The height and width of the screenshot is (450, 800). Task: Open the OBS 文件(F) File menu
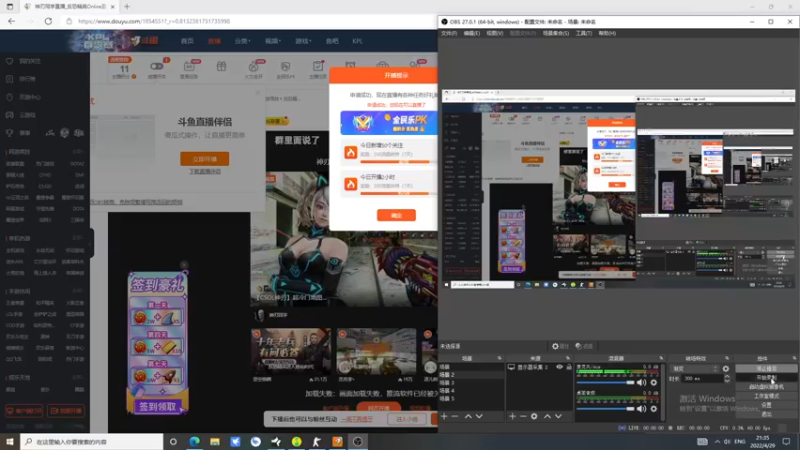pos(449,33)
